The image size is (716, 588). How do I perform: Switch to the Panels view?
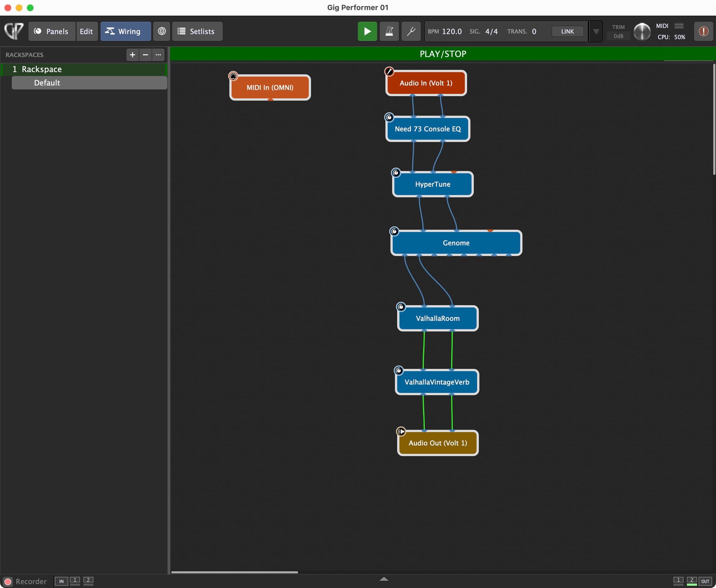51,31
